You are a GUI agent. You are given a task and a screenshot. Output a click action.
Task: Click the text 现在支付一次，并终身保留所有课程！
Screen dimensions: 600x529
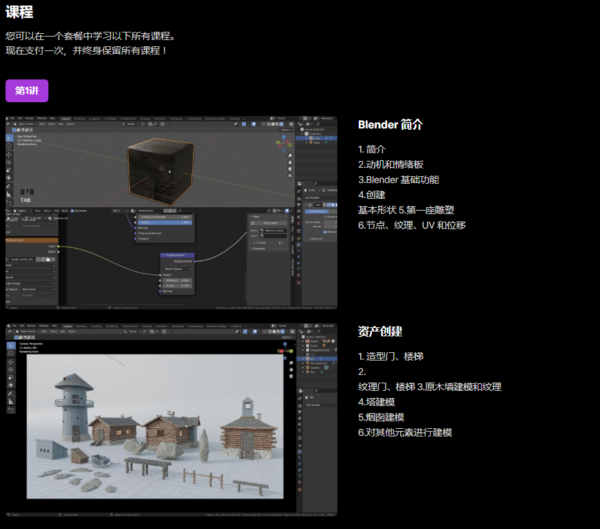[86, 51]
